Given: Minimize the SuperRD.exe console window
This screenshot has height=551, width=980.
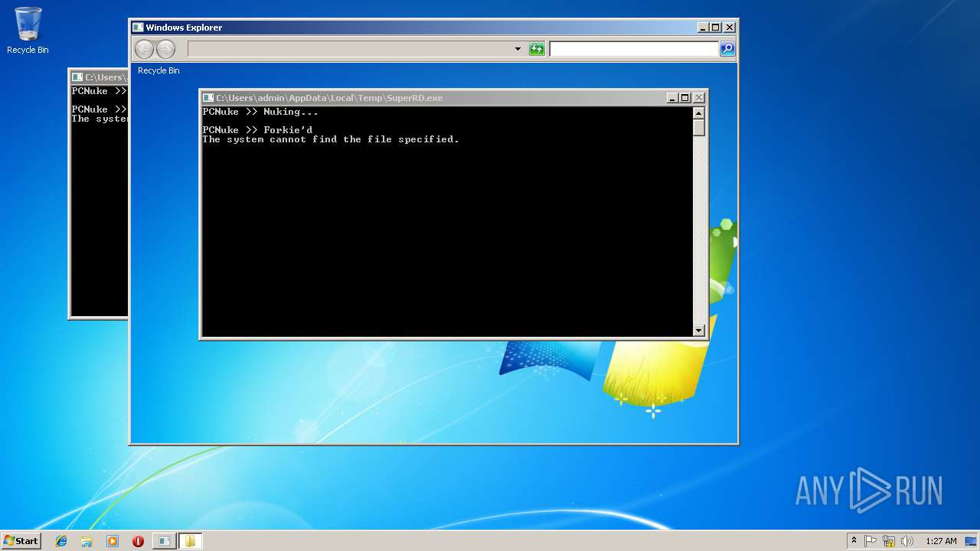Looking at the screenshot, I should tap(672, 98).
